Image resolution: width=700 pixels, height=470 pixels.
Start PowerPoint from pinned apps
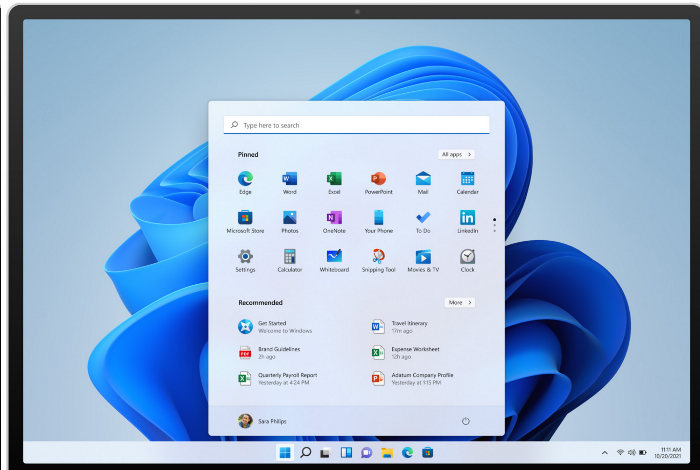tap(379, 183)
